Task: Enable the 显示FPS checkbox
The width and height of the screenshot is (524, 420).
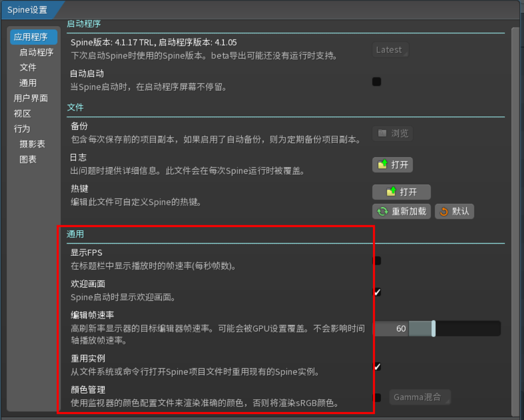Action: click(x=377, y=260)
